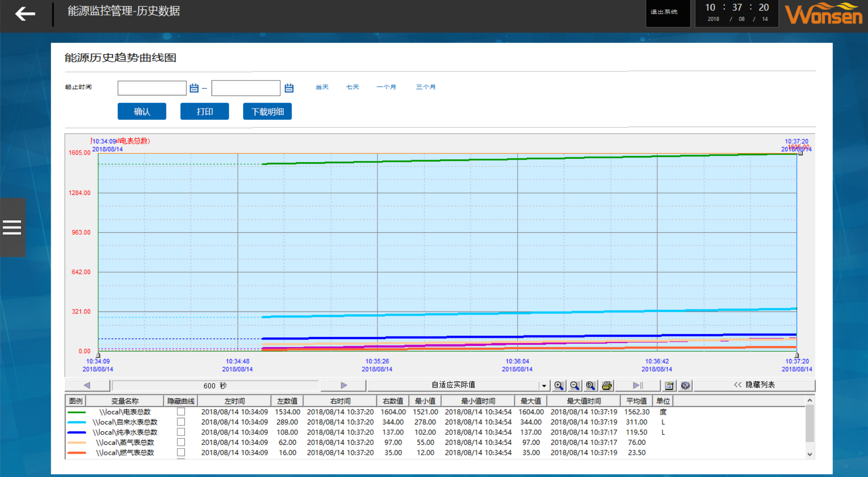The image size is (868, 477).
Task: Click the cyan 自来水表总数 legend swatch
Action: [x=76, y=422]
